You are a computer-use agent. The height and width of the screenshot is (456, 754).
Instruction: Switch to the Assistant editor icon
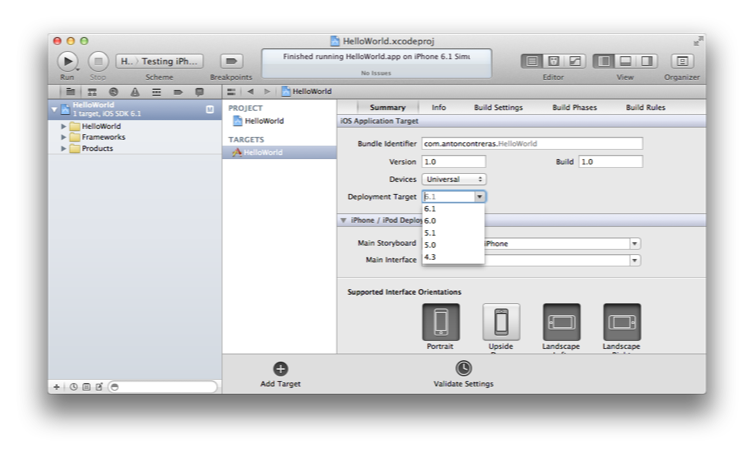[553, 61]
